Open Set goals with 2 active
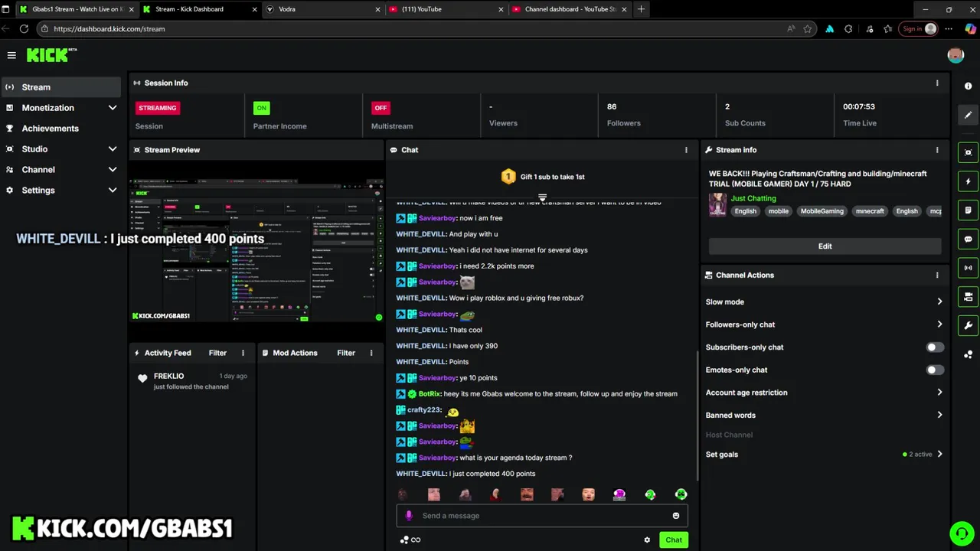The height and width of the screenshot is (551, 980). [825, 455]
